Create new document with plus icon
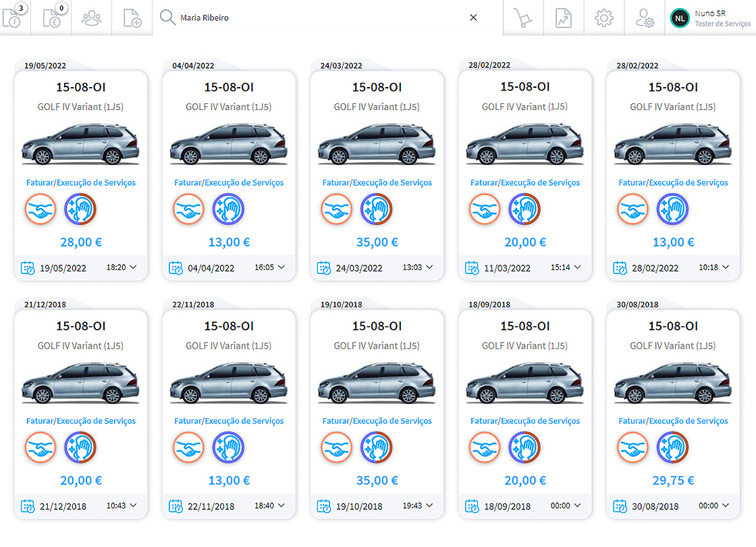The width and height of the screenshot is (756, 547). click(132, 18)
